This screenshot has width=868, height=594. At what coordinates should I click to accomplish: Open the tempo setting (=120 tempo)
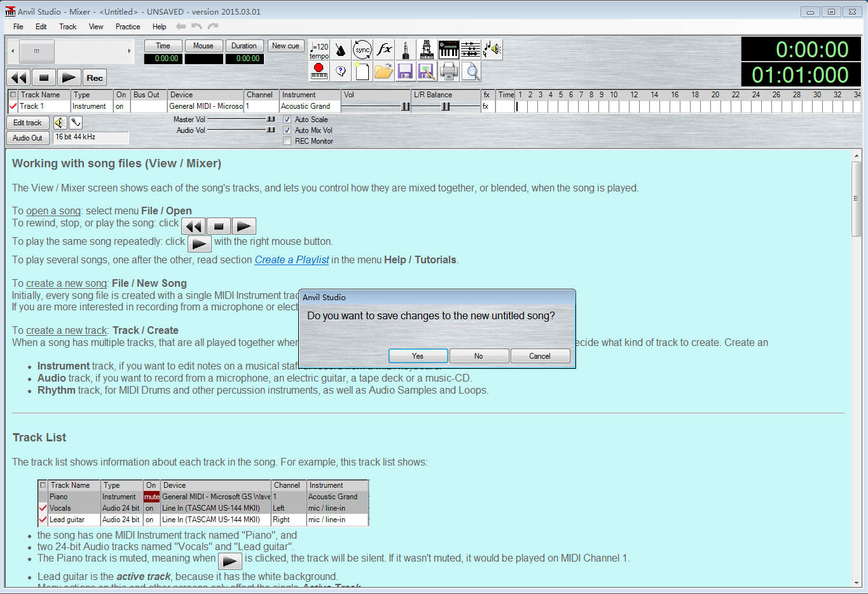319,50
